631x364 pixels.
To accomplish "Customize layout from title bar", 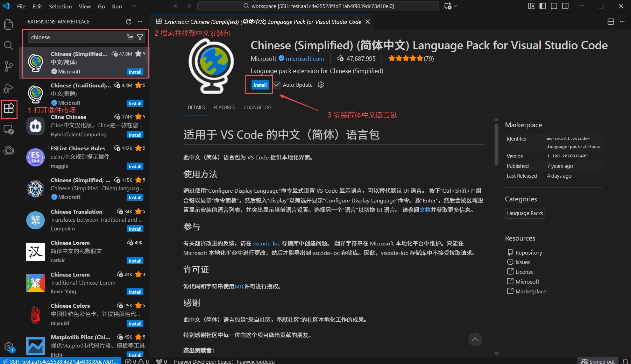I will (x=531, y=6).
